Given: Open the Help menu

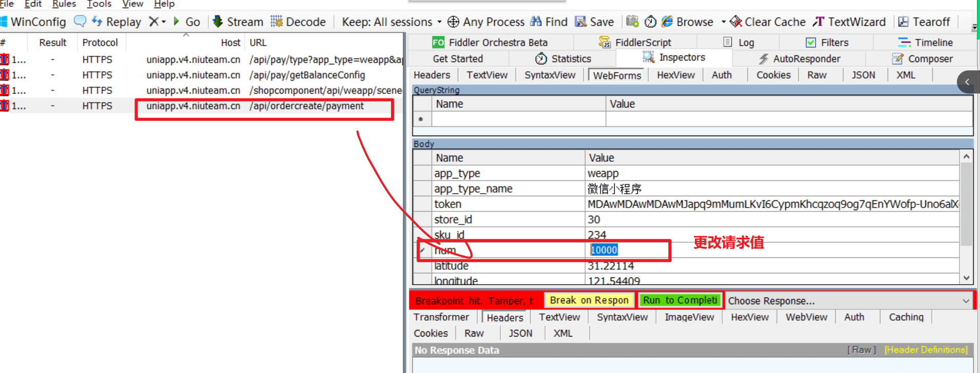Looking at the screenshot, I should click(x=164, y=4).
